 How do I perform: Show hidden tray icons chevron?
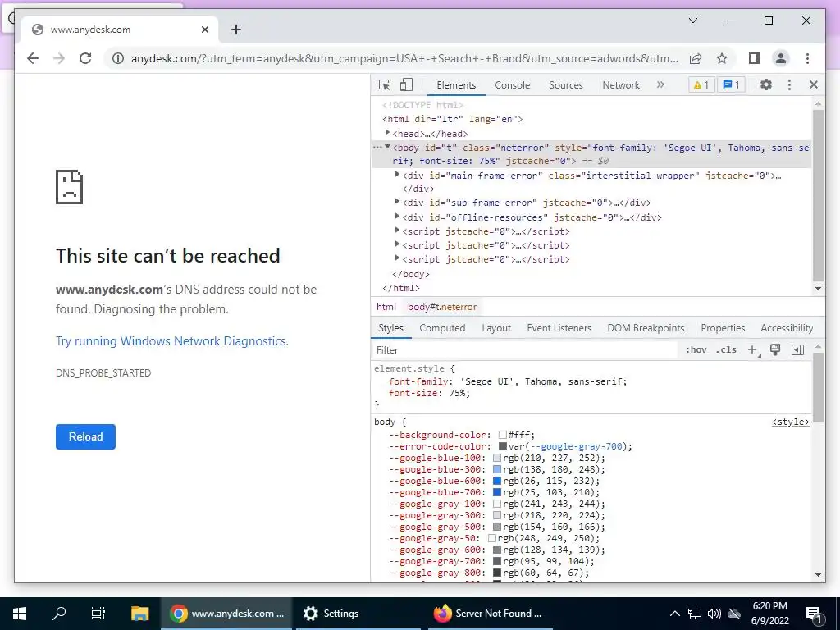pyautogui.click(x=675, y=614)
